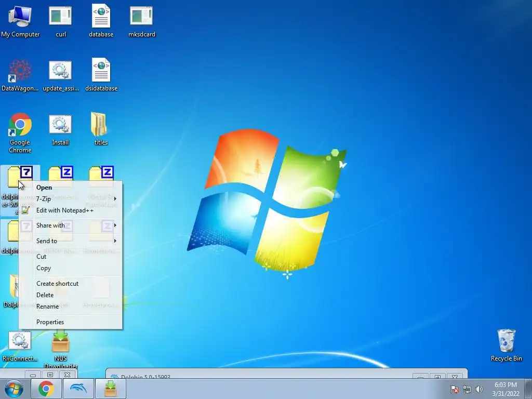
Task: Click the database document icon
Action: [101, 21]
